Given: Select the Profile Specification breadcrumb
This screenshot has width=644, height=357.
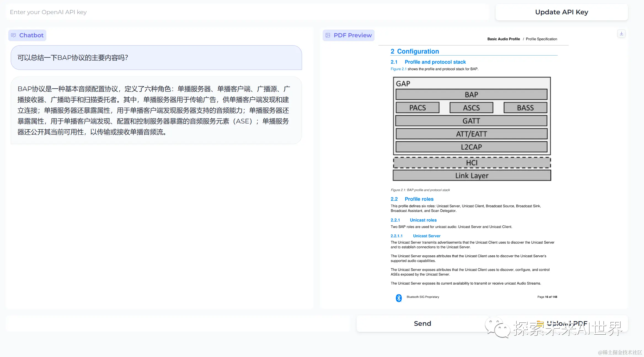Looking at the screenshot, I should tap(541, 39).
